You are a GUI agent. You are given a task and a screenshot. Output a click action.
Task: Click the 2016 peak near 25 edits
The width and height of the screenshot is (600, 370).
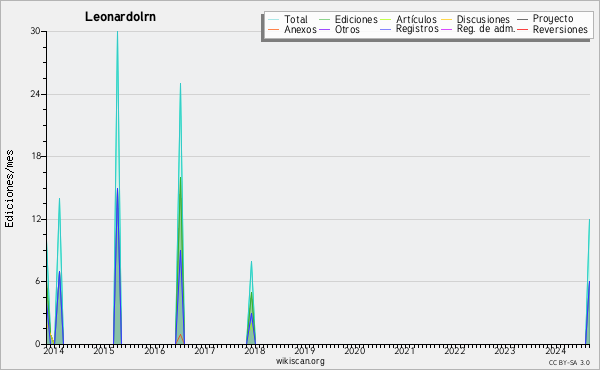coord(181,84)
